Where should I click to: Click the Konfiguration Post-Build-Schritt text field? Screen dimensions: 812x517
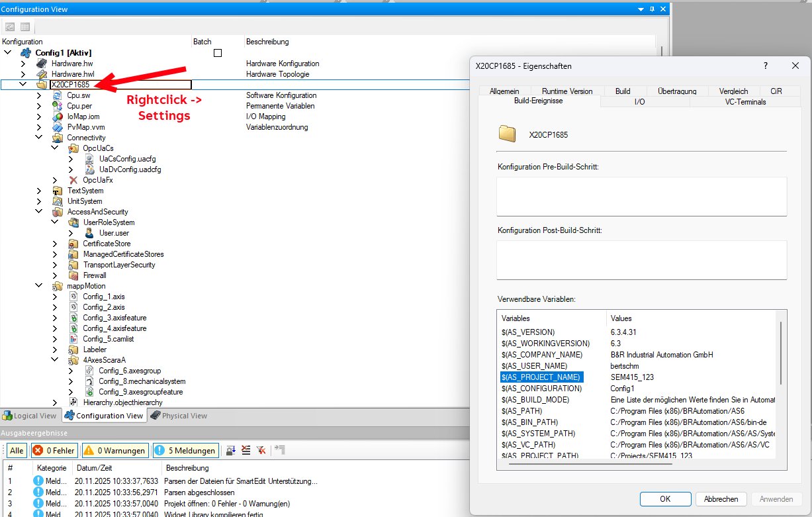coord(641,259)
